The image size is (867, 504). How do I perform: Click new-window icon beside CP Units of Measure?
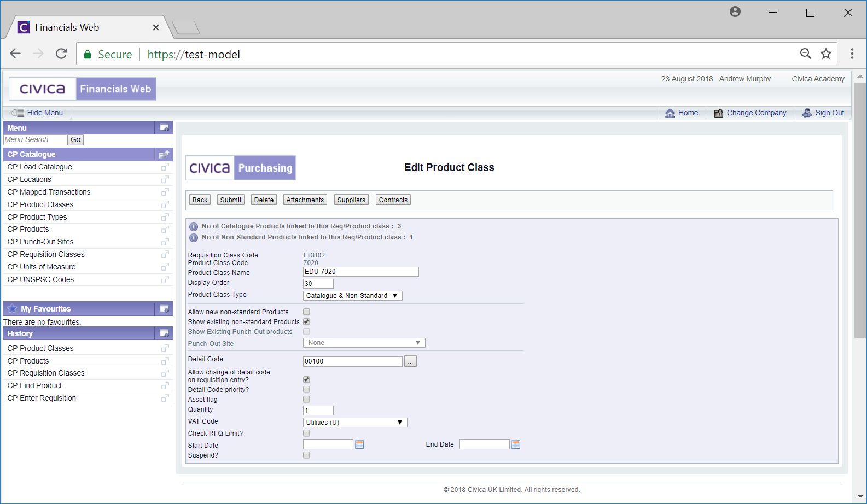(x=165, y=267)
